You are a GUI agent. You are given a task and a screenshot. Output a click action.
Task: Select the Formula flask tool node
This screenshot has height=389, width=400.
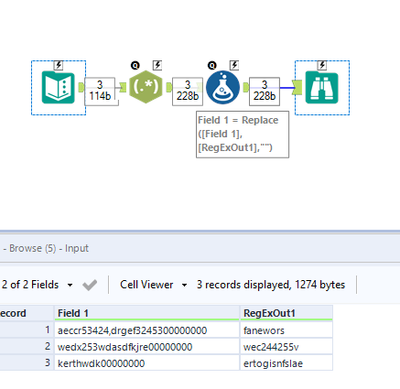(x=223, y=87)
